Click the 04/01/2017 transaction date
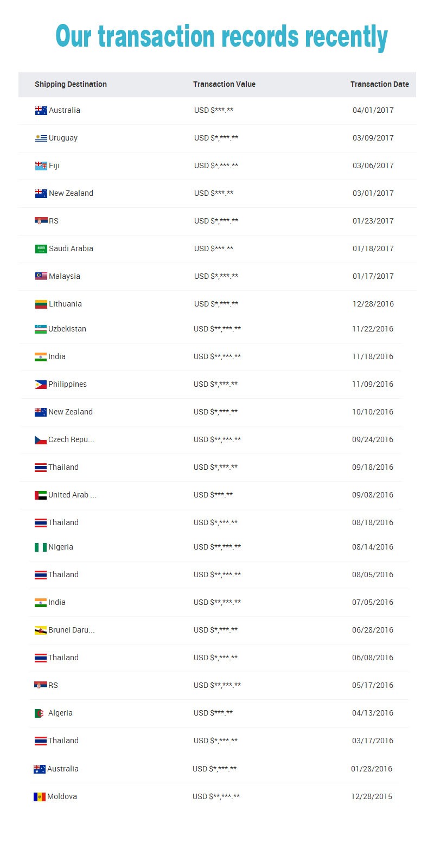434x868 pixels. pyautogui.click(x=373, y=110)
